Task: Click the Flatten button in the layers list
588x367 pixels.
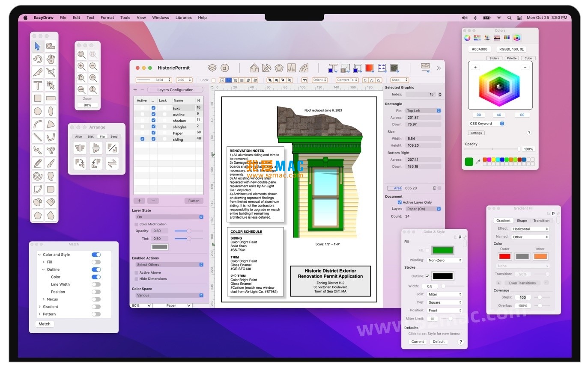Action: point(194,201)
